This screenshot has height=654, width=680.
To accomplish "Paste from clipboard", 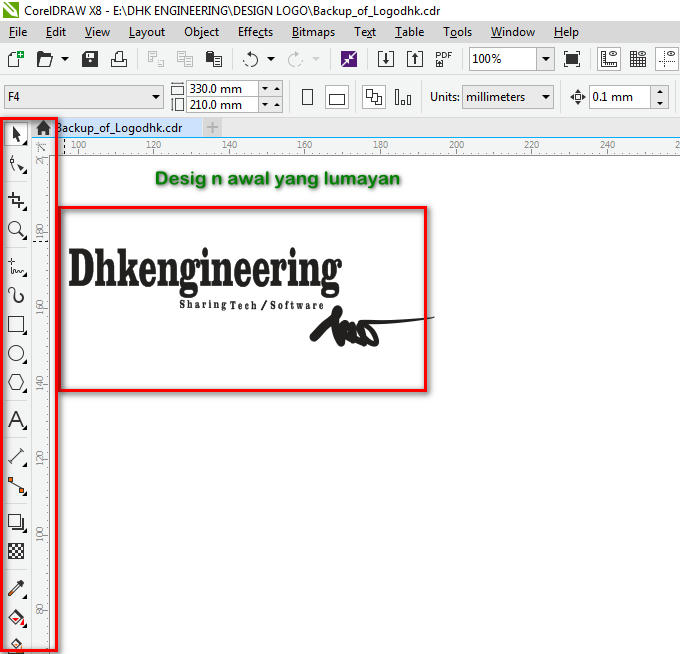I will 213,59.
